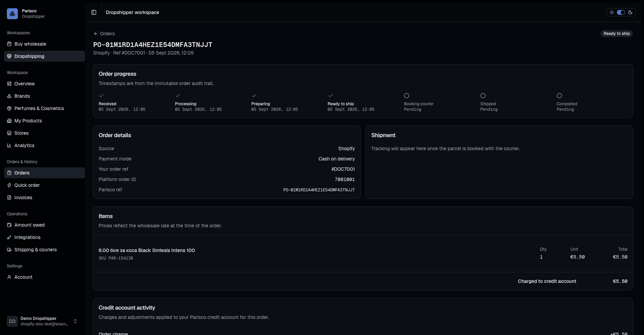Click Cash on delivery payment value
Screen dimensions: 644x335
point(337,159)
